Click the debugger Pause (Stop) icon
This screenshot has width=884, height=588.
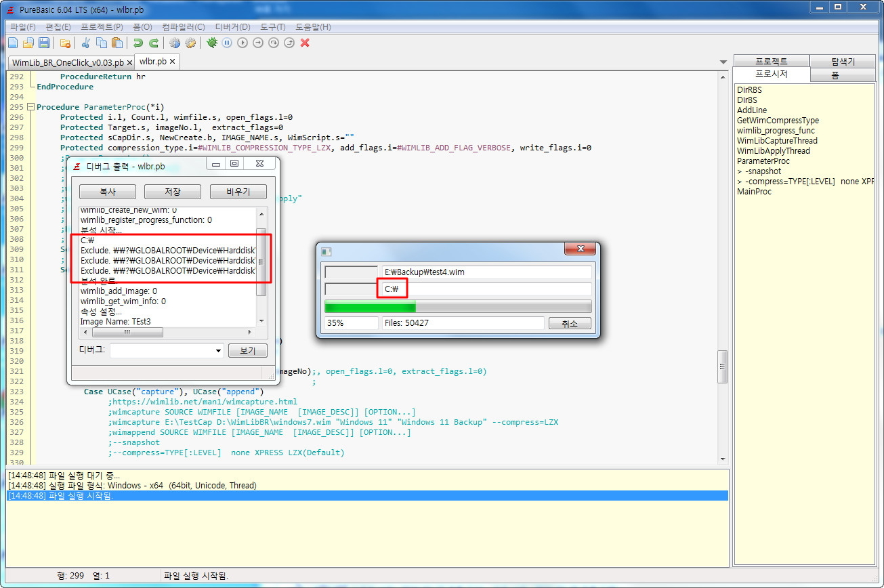(x=227, y=43)
